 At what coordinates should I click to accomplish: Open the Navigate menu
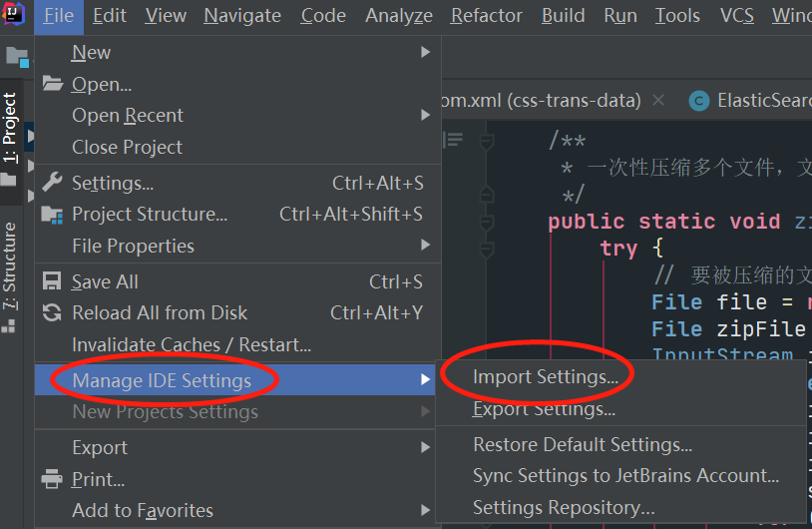click(x=242, y=16)
